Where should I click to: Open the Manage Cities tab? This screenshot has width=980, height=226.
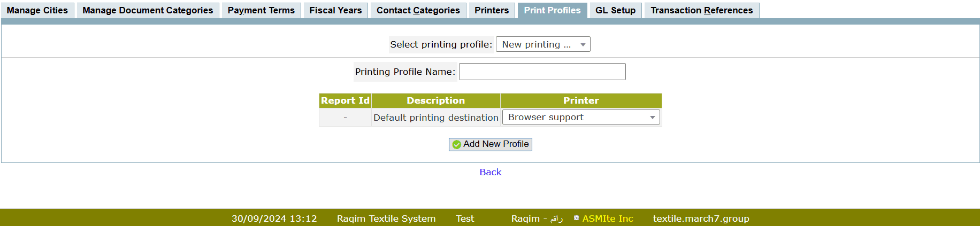tap(37, 10)
